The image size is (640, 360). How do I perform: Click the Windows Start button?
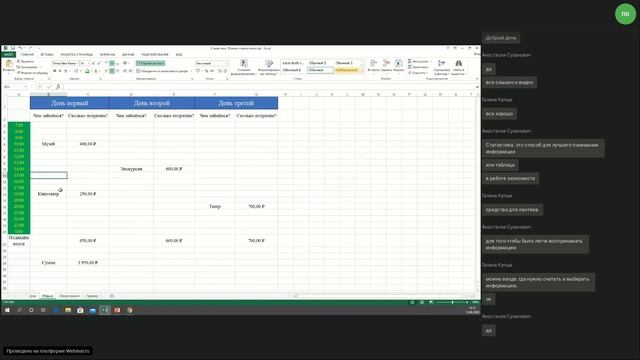tap(7, 310)
